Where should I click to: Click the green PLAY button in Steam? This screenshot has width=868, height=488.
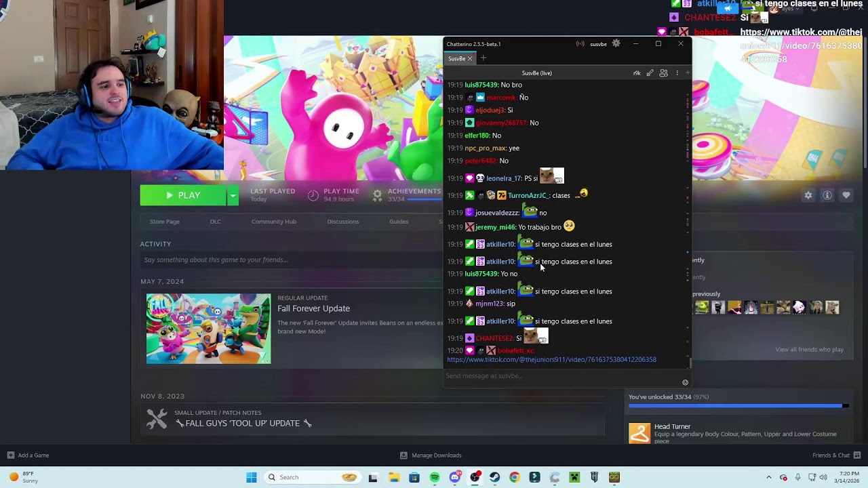click(183, 195)
